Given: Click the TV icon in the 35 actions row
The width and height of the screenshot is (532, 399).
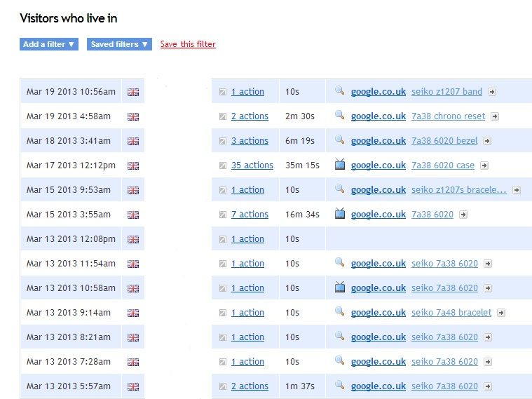Looking at the screenshot, I should pyautogui.click(x=339, y=165).
